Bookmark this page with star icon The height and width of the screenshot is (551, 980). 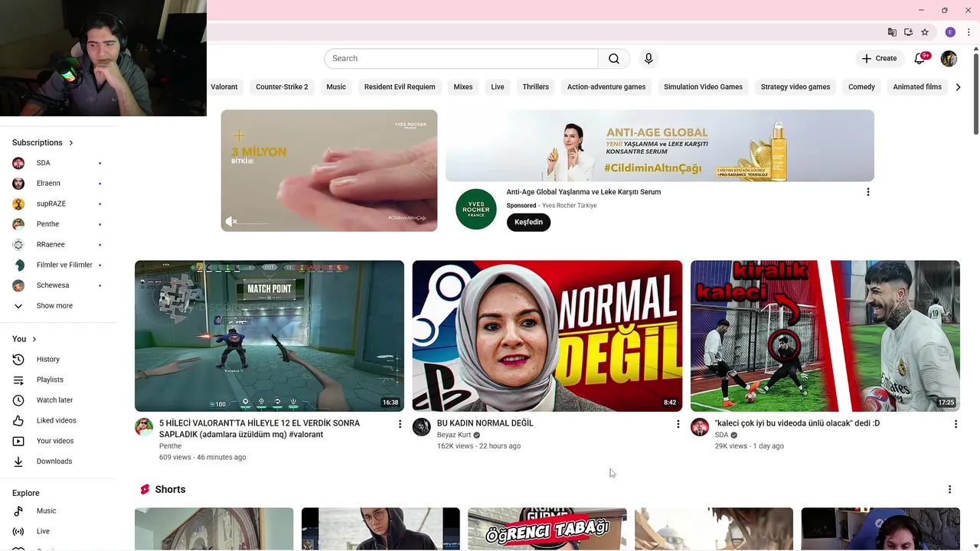pos(925,32)
